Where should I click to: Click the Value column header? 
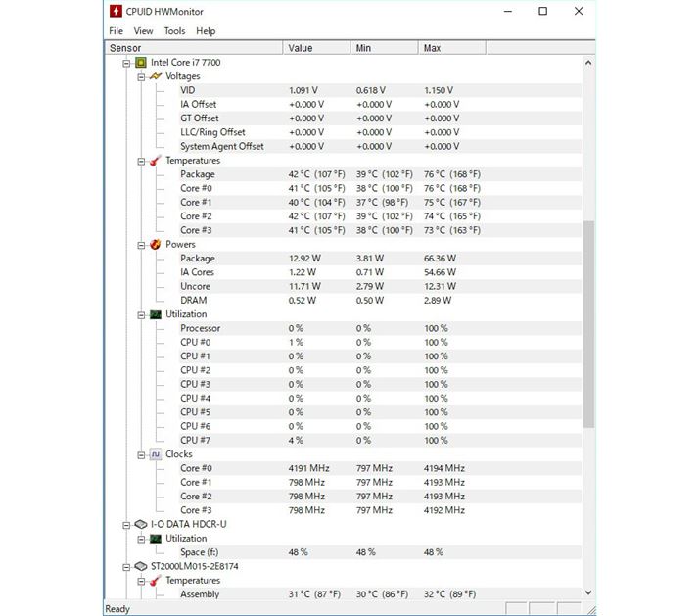(317, 48)
